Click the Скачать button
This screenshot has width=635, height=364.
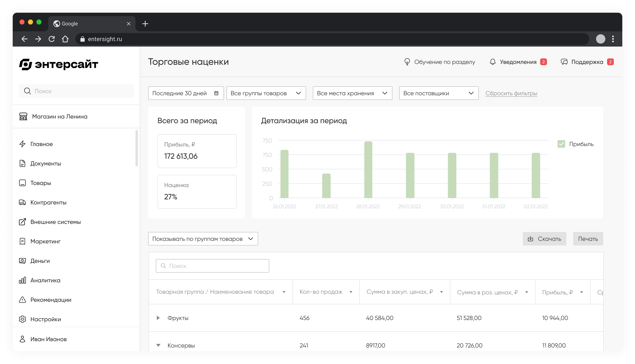(544, 239)
